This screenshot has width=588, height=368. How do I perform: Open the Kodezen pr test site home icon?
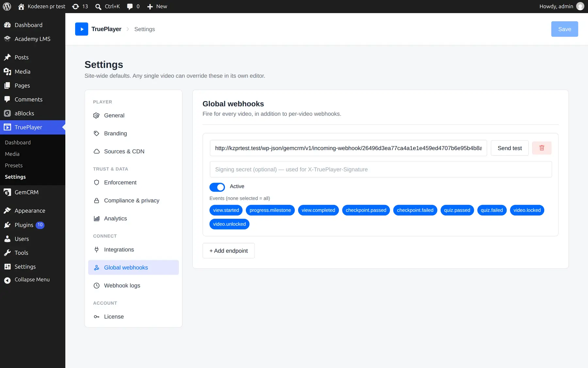pyautogui.click(x=21, y=7)
